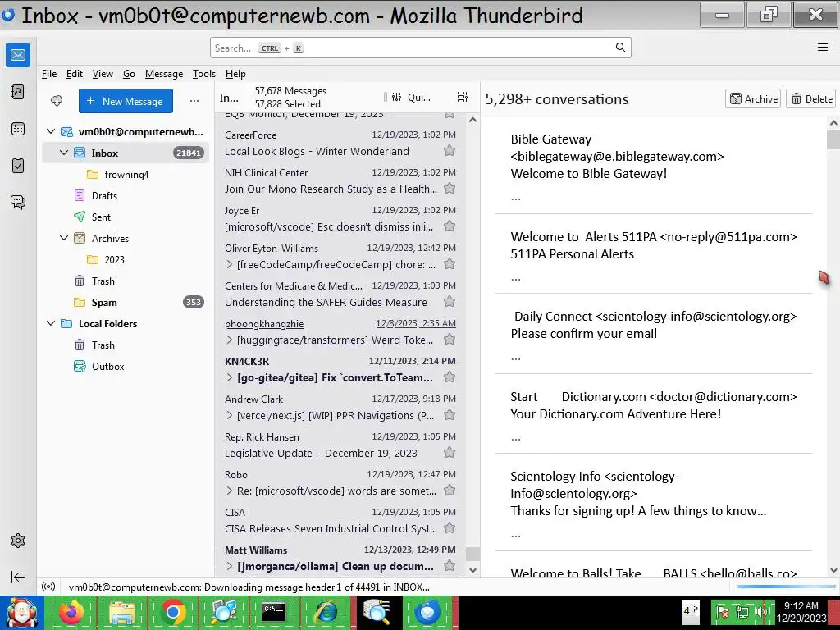The height and width of the screenshot is (630, 840).
Task: Star the Oliver Eyton-Williams freeCodeCamp message
Action: point(450,263)
